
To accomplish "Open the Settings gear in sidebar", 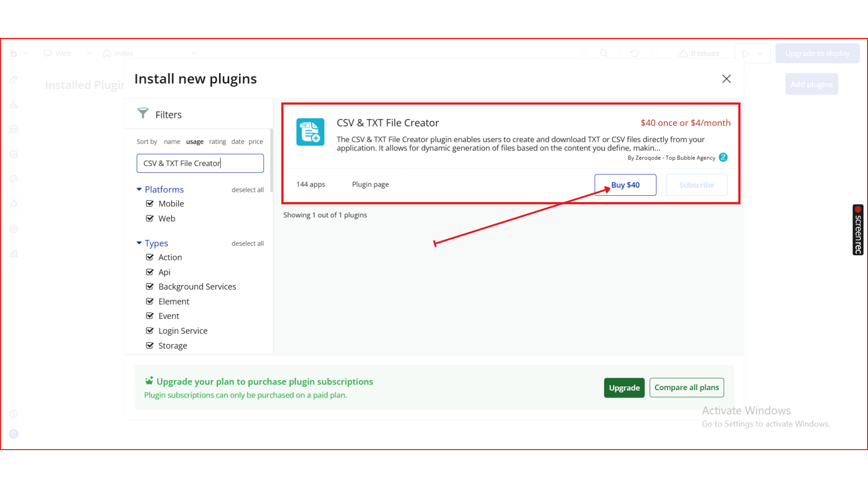I will click(x=14, y=229).
